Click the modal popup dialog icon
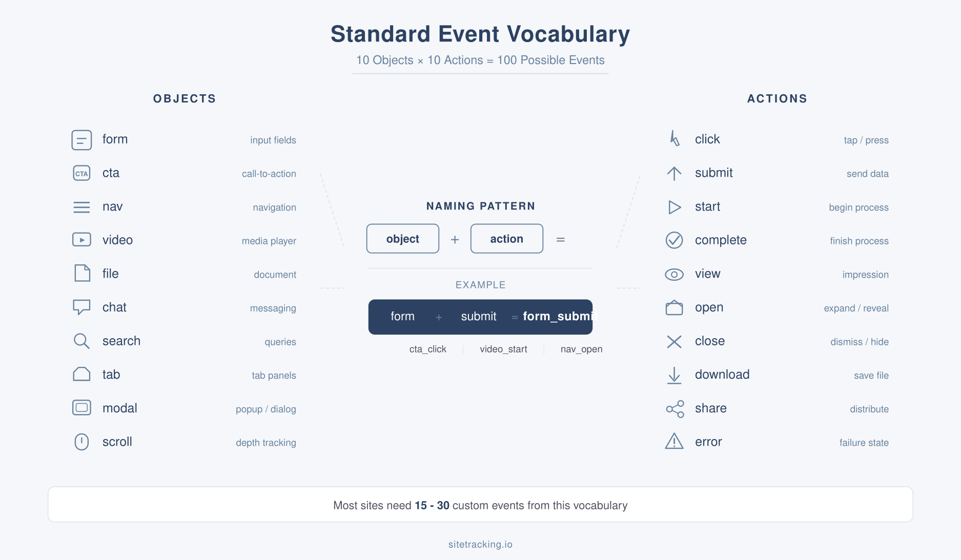961x560 pixels. [81, 408]
